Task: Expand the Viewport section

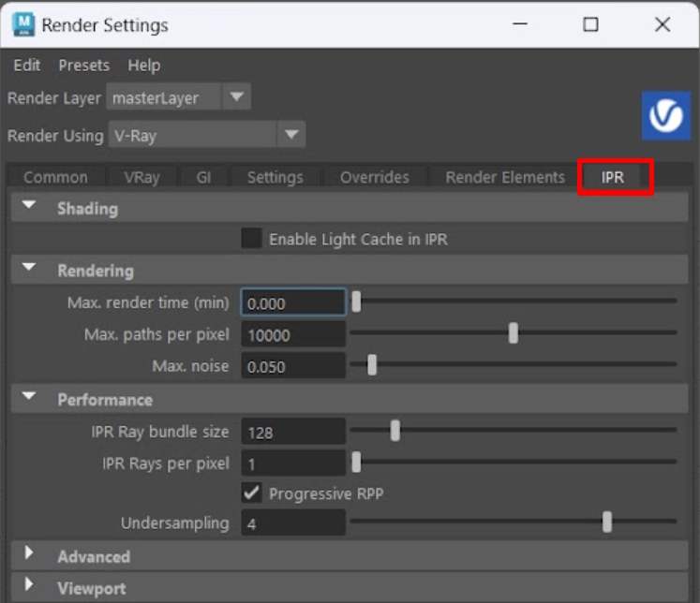Action: tap(29, 584)
